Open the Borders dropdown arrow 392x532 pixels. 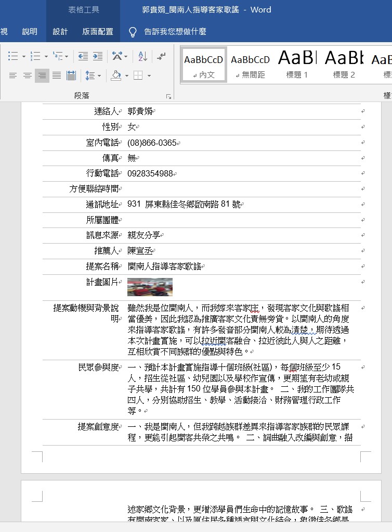(x=149, y=75)
